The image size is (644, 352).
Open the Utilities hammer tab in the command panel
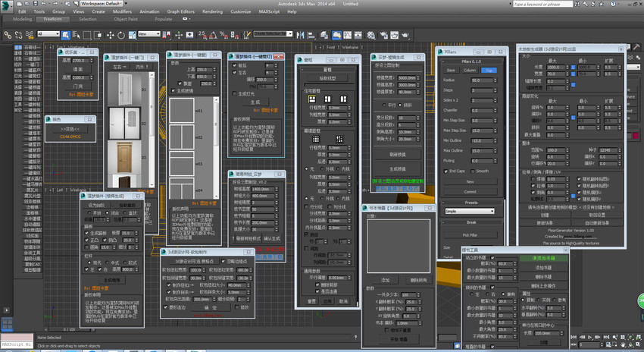(636, 47)
